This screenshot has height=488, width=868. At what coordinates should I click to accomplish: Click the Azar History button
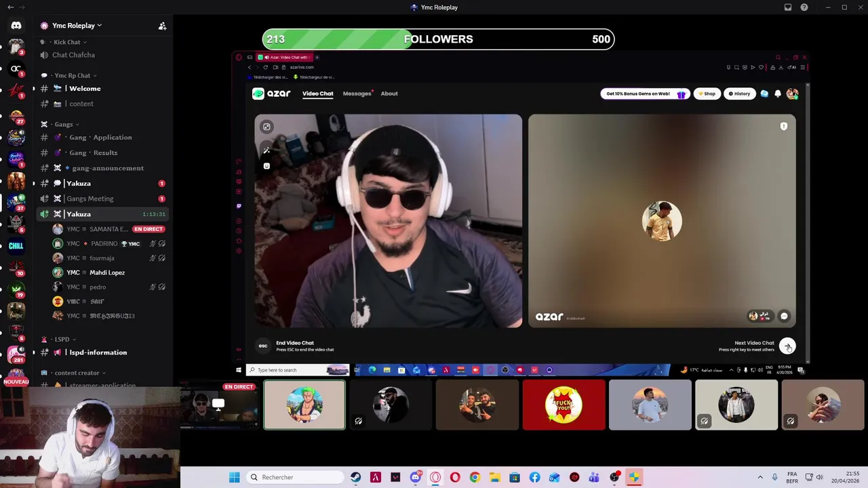click(x=739, y=94)
